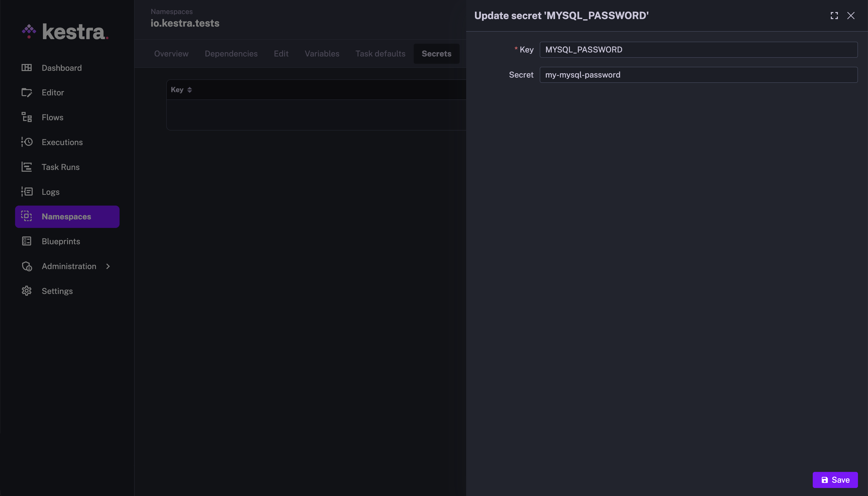Screen dimensions: 868x496
Task: Open Executions using its clock icon
Action: click(27, 142)
